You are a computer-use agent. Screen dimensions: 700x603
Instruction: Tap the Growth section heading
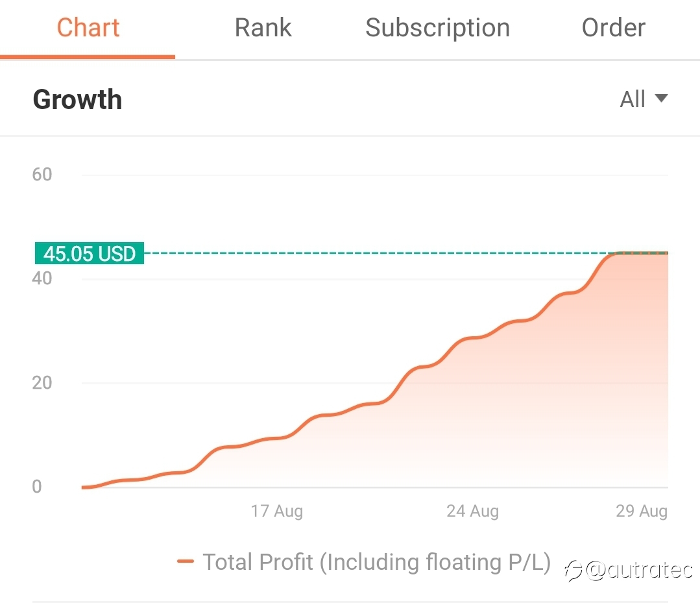tap(78, 99)
